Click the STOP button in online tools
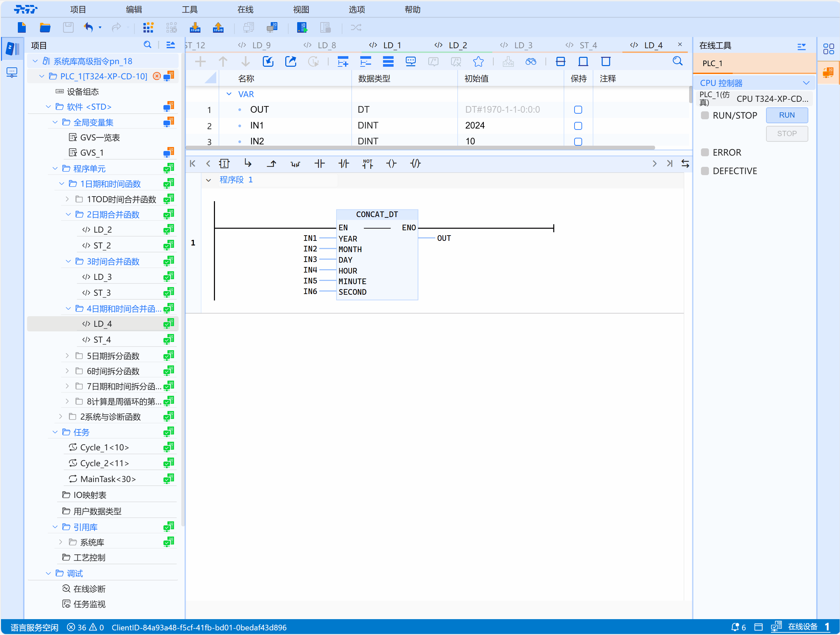Viewport: 840px width, 635px height. (x=787, y=133)
